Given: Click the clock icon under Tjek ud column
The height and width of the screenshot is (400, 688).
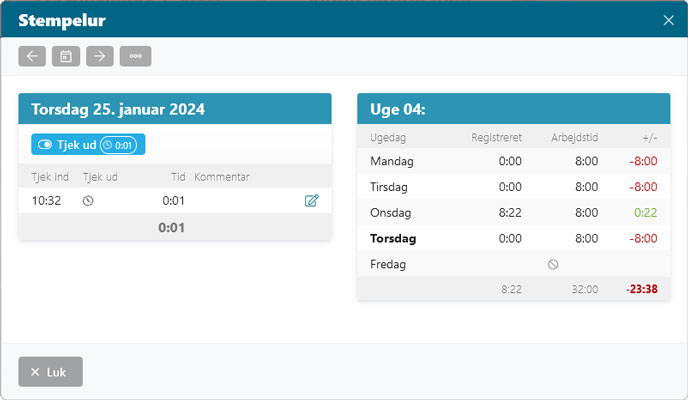Looking at the screenshot, I should point(88,201).
